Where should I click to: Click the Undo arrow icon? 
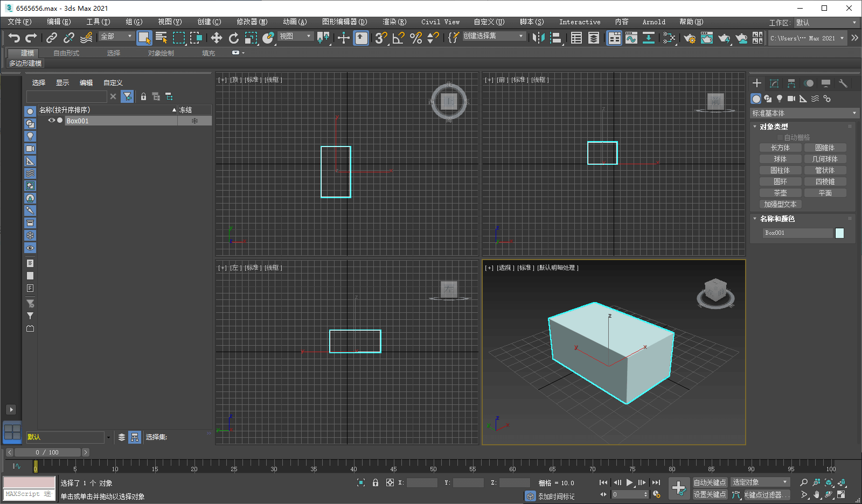click(15, 38)
